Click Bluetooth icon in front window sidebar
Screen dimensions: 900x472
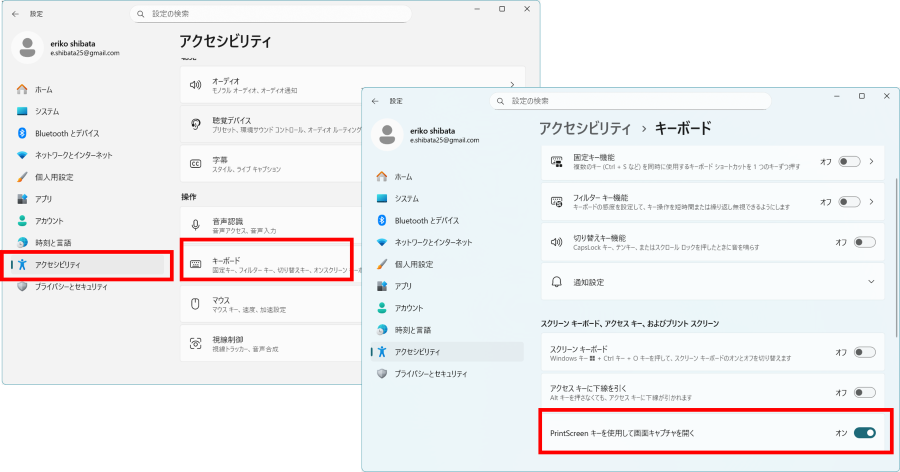[382, 220]
